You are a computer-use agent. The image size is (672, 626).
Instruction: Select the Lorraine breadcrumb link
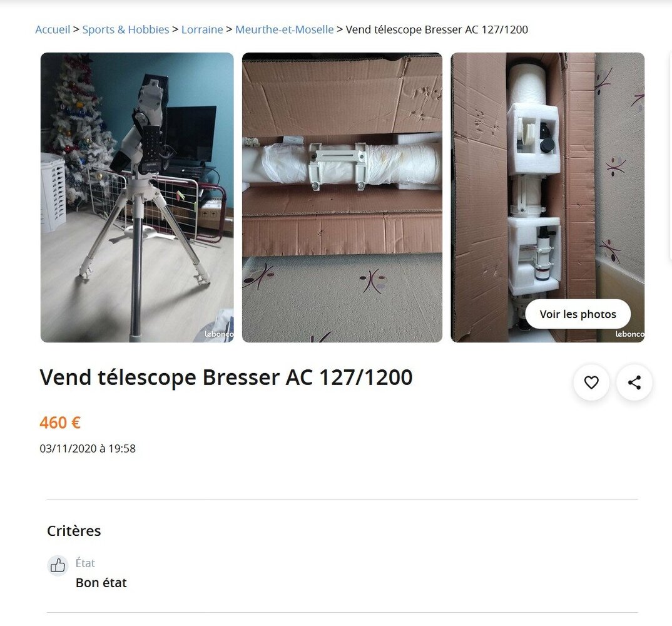tap(202, 29)
